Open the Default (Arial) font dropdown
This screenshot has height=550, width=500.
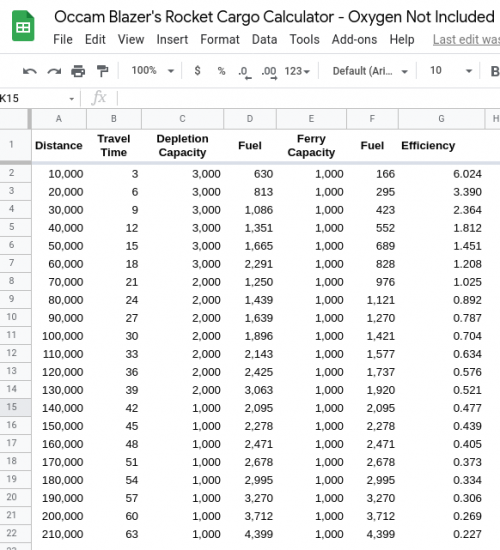coord(370,71)
